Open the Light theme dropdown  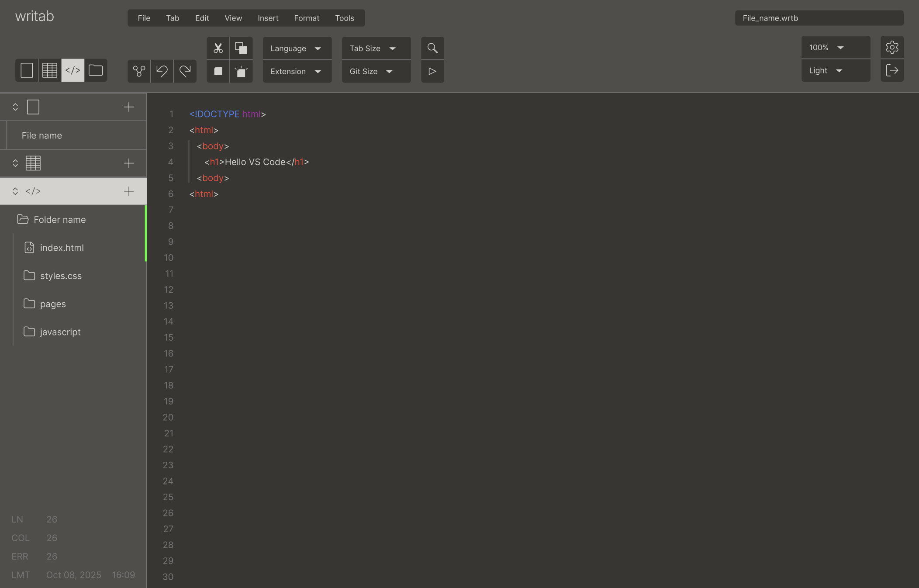click(836, 70)
